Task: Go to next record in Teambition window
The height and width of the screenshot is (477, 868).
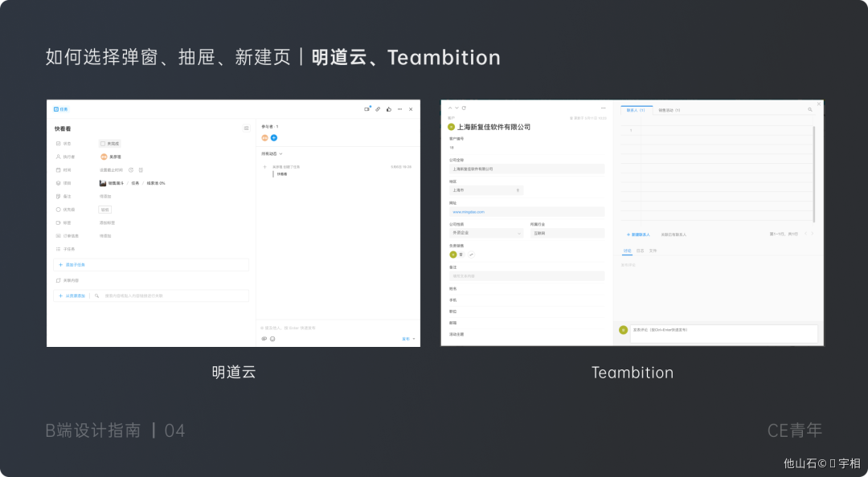Action: click(457, 108)
